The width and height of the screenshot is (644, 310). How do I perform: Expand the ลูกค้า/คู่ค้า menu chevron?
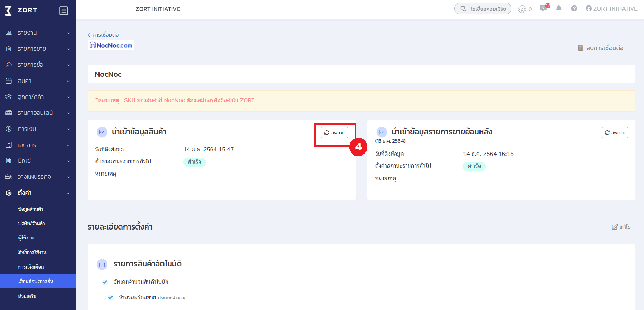(x=68, y=97)
